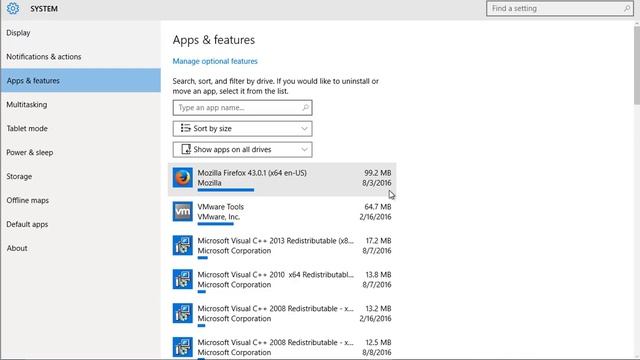640x360 pixels.
Task: Click the 99.2 MB size value
Action: pos(378,173)
